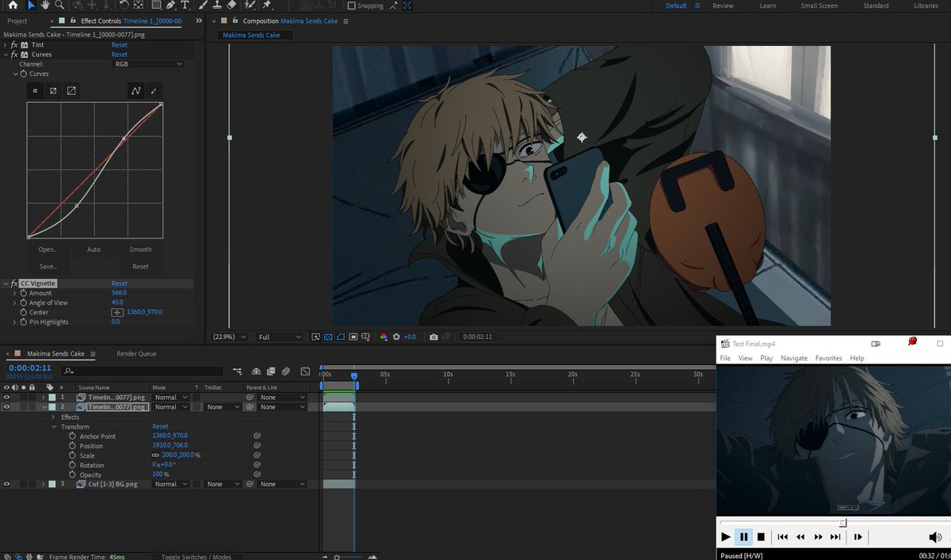Screen dimensions: 951x560
Task: Enable the Snapping checkbox
Action: 352,5
